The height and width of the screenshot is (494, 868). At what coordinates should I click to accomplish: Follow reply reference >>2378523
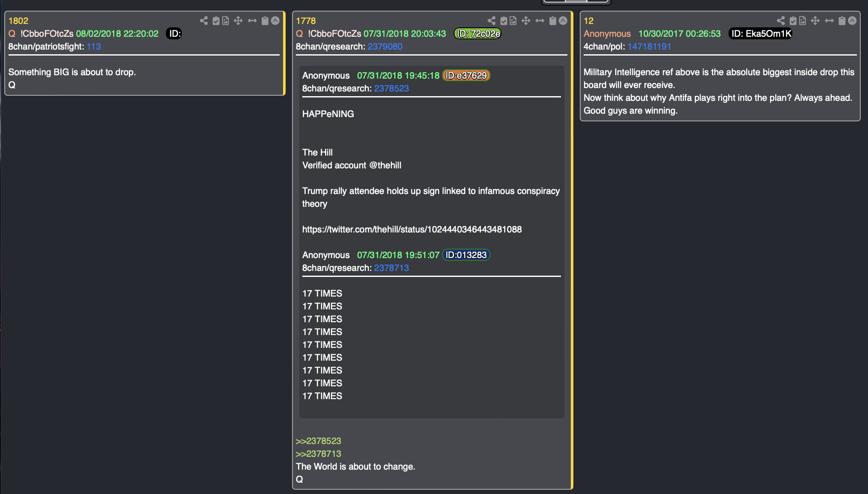pyautogui.click(x=319, y=441)
